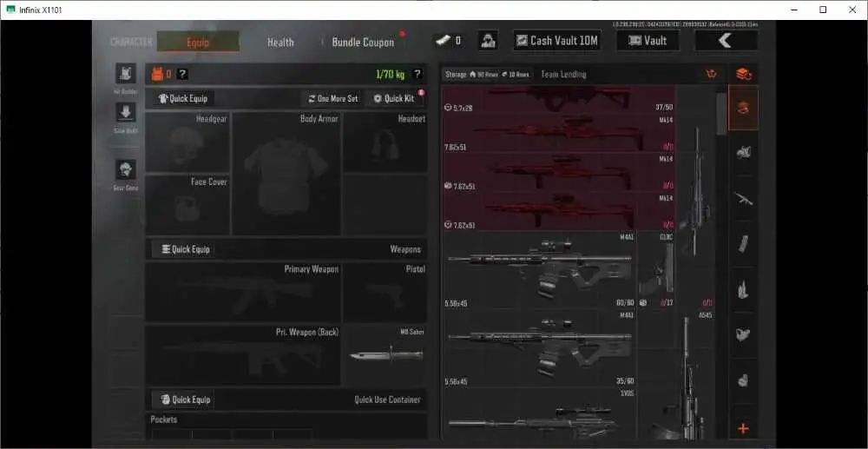Click the Pockets label

point(164,419)
